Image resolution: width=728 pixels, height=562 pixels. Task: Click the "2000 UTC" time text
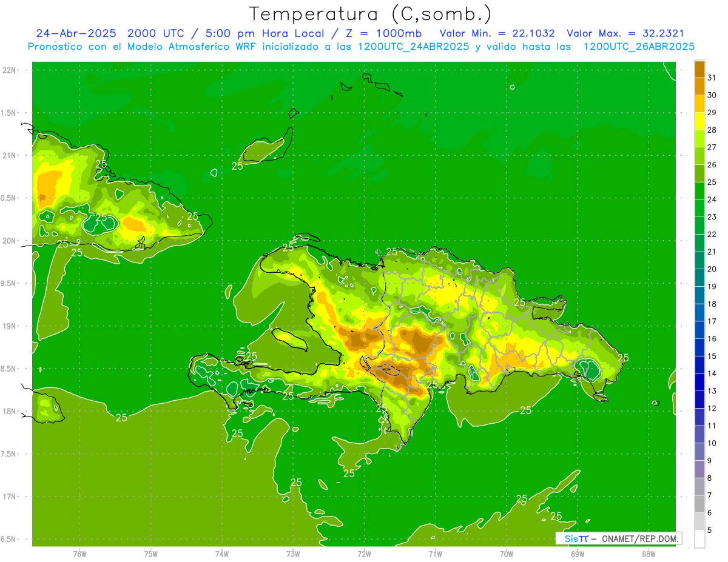click(155, 33)
